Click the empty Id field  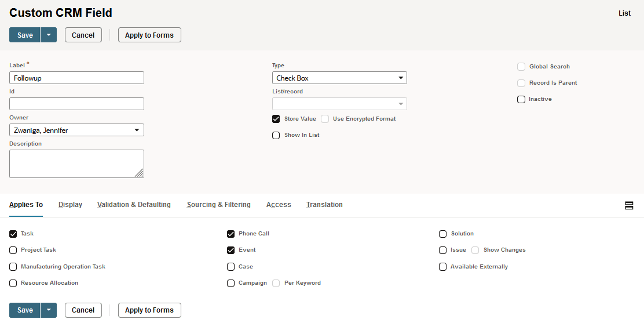coord(76,104)
